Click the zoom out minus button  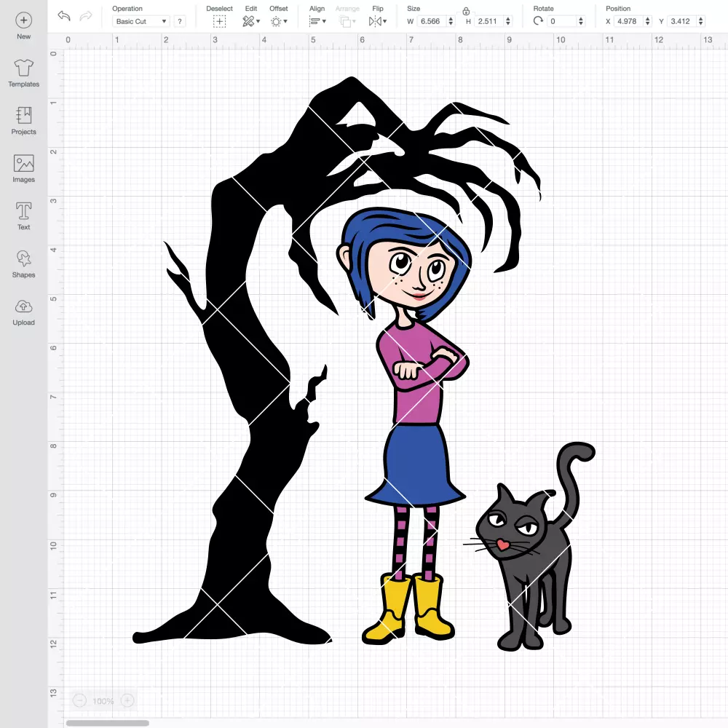[79, 700]
